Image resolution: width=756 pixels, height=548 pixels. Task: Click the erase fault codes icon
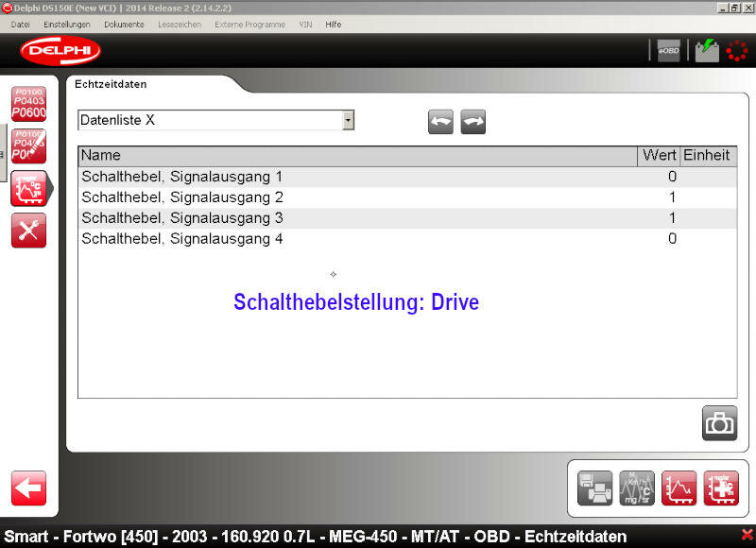pos(28,146)
